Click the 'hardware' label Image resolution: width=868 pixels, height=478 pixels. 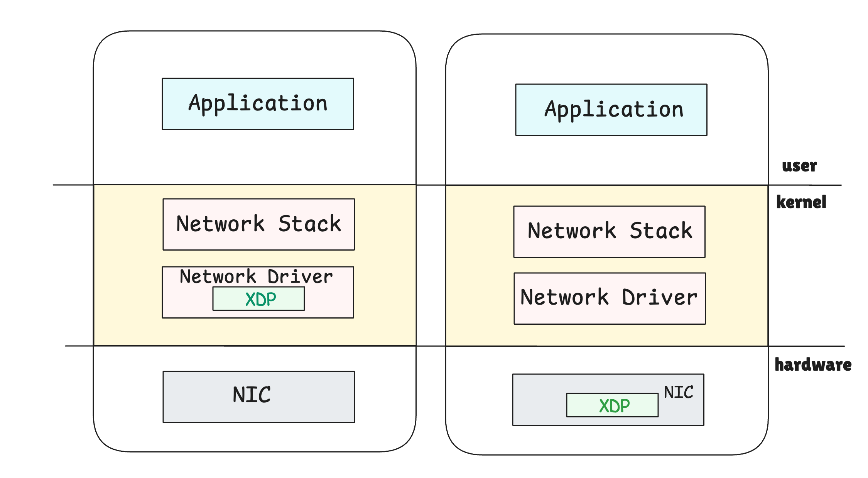[x=813, y=365]
